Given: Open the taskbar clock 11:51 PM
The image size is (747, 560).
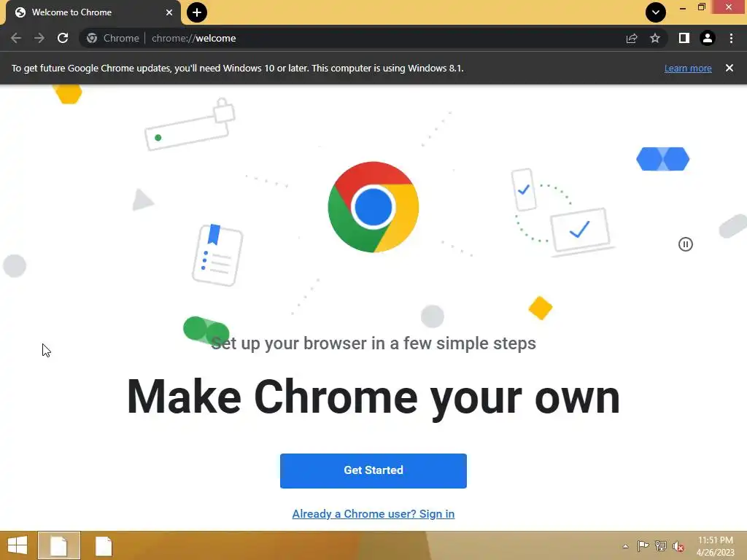Looking at the screenshot, I should pos(716,546).
